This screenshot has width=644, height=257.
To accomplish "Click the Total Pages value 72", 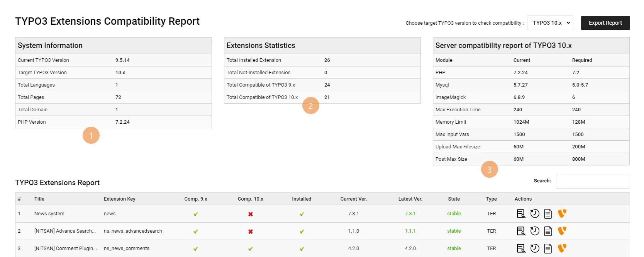I will point(118,97).
